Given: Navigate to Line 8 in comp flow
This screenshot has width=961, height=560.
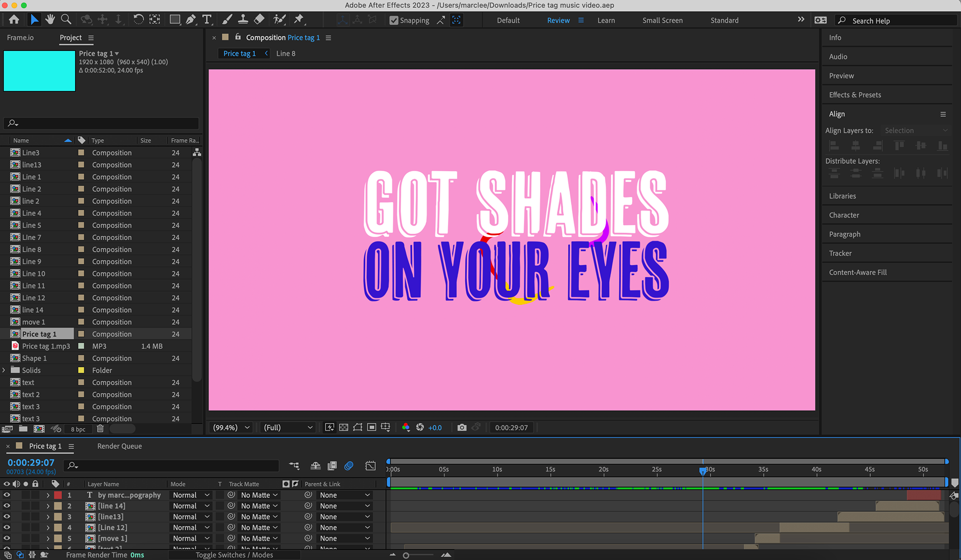Looking at the screenshot, I should (x=286, y=54).
